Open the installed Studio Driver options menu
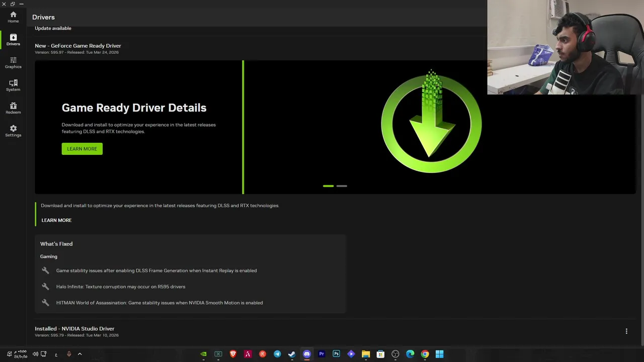Viewport: 644px width, 362px height. 626,331
